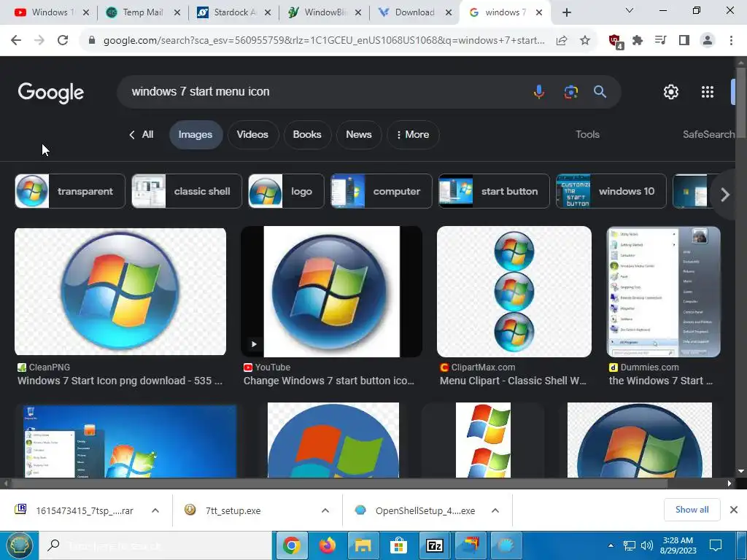This screenshot has height=560, width=747.
Task: Open the Extensions puzzle-piece menu
Action: (638, 41)
